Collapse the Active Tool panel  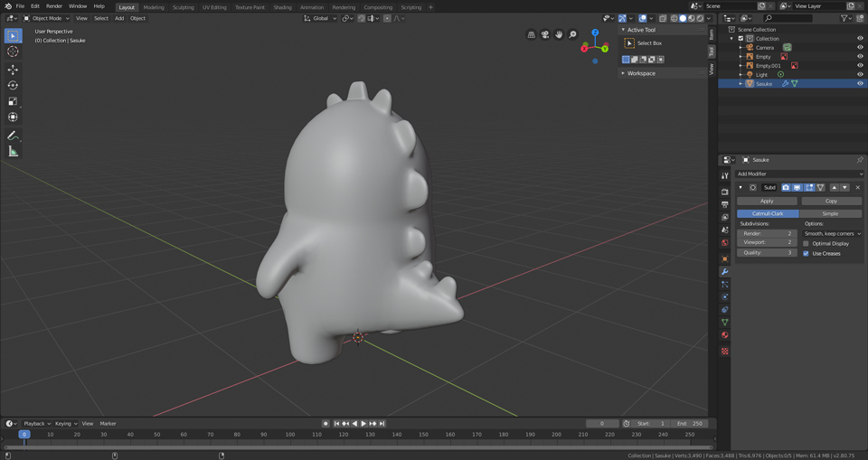tap(623, 30)
